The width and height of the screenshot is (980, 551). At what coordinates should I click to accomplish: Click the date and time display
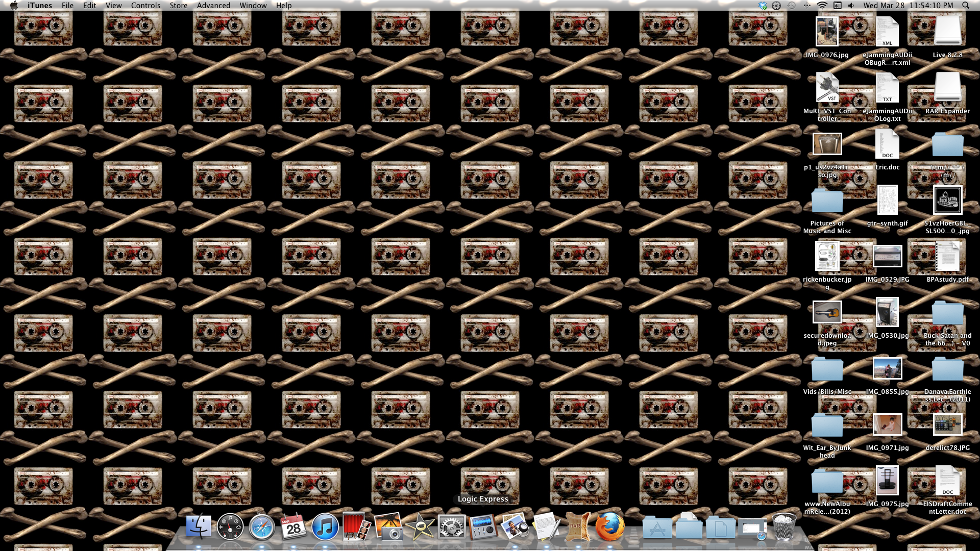coord(908,6)
